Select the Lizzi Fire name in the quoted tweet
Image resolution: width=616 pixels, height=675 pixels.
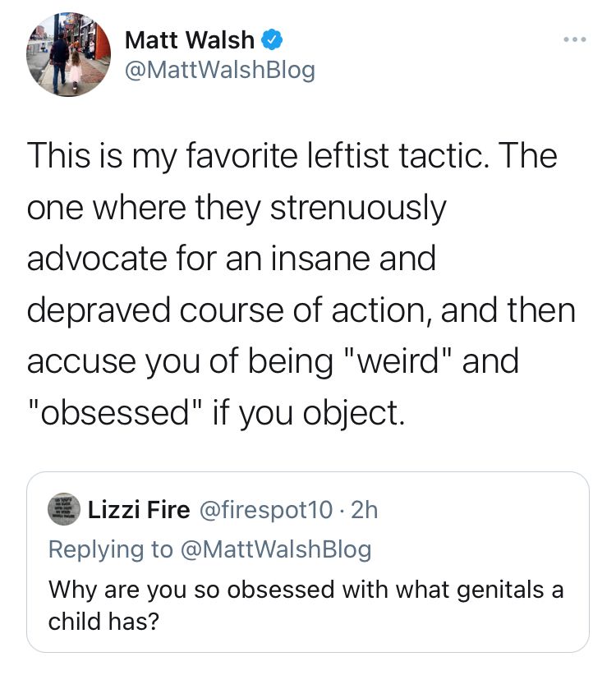coord(136,510)
